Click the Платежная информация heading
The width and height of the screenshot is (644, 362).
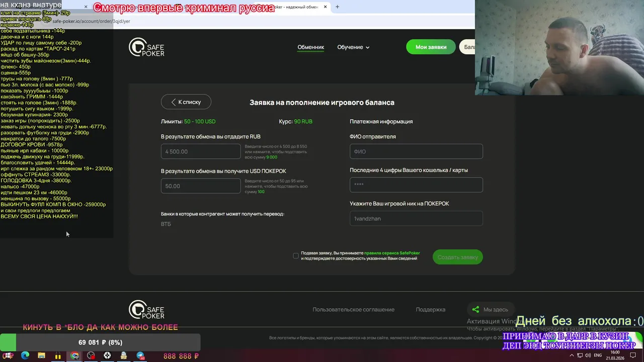pyautogui.click(x=381, y=122)
